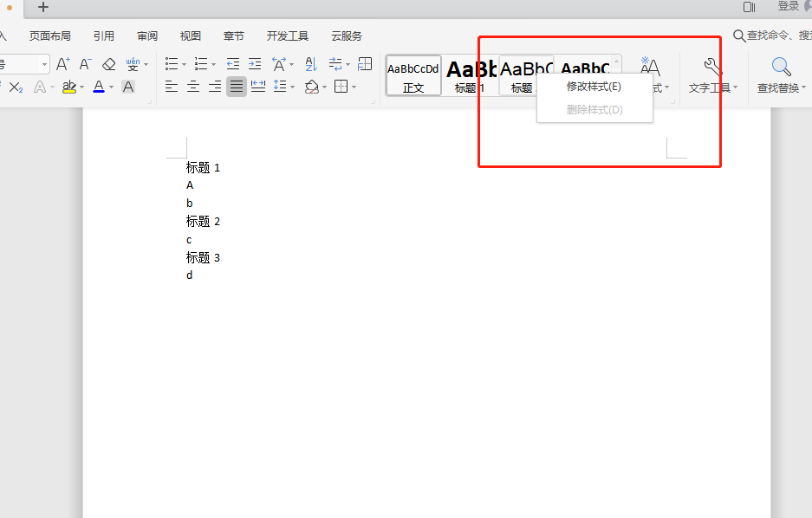
Task: Open 查找替换 find and replace
Action: click(779, 76)
